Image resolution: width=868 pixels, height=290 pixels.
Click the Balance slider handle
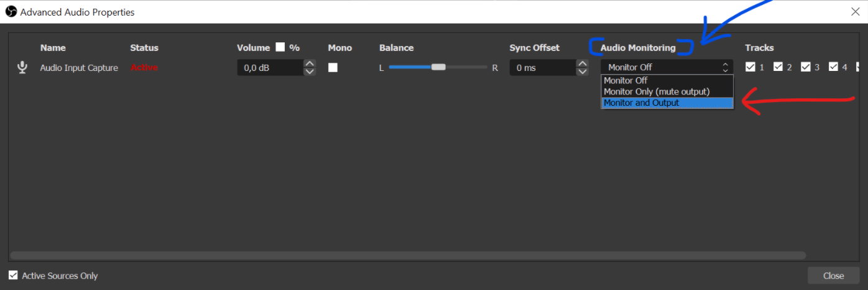tap(438, 67)
